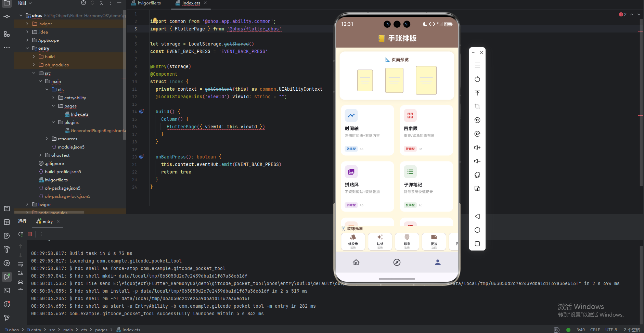Screen dimensions: 644x333
Task: Open the terminal tool window
Action: point(7,291)
